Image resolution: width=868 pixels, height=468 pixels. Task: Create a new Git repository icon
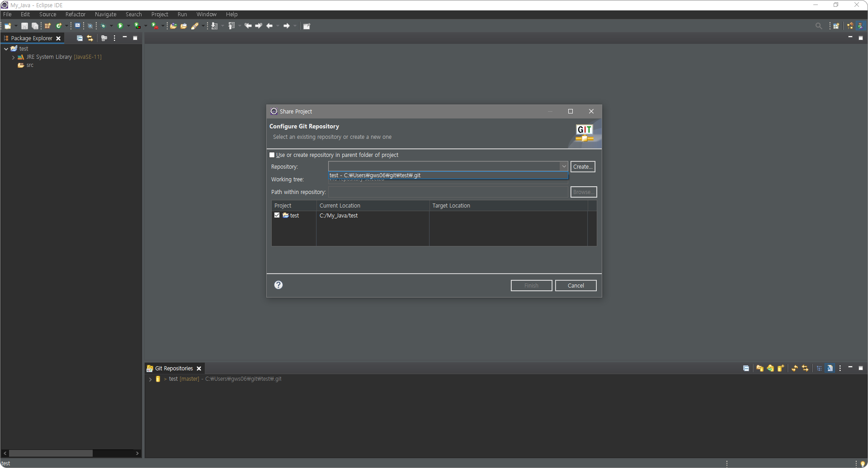pos(781,369)
